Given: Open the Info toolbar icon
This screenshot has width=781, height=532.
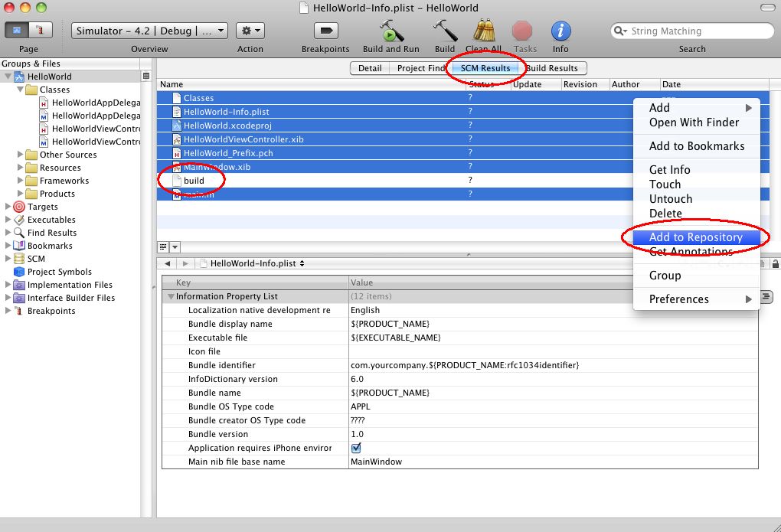Looking at the screenshot, I should click(x=560, y=31).
